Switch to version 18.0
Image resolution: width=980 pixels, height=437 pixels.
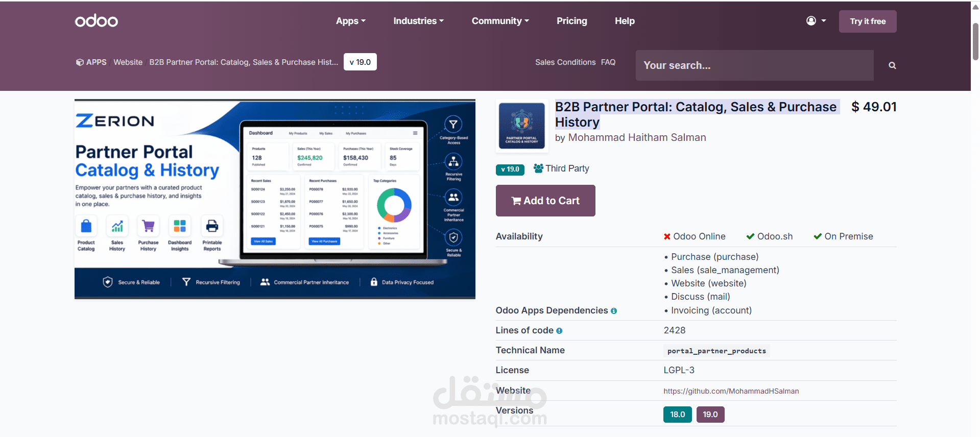tap(677, 415)
